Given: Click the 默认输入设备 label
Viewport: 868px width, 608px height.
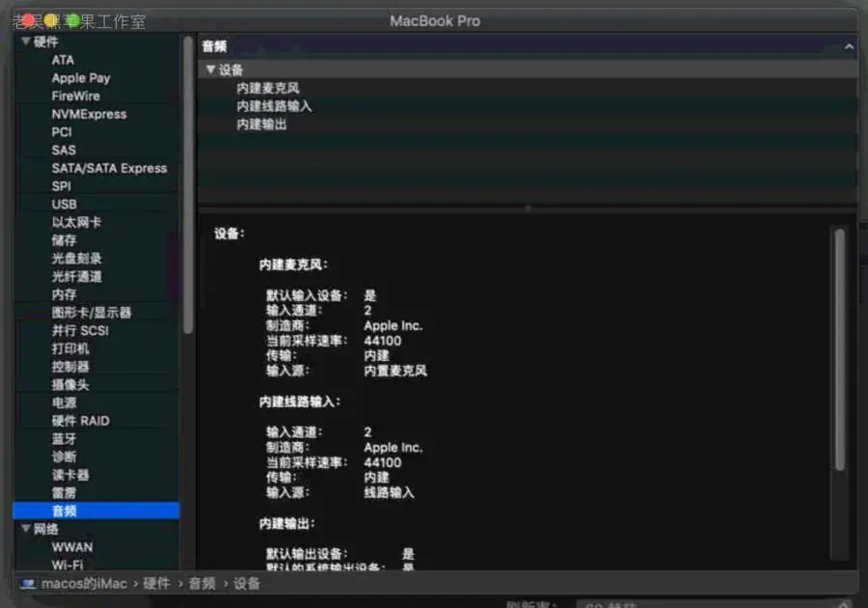Looking at the screenshot, I should (x=307, y=295).
